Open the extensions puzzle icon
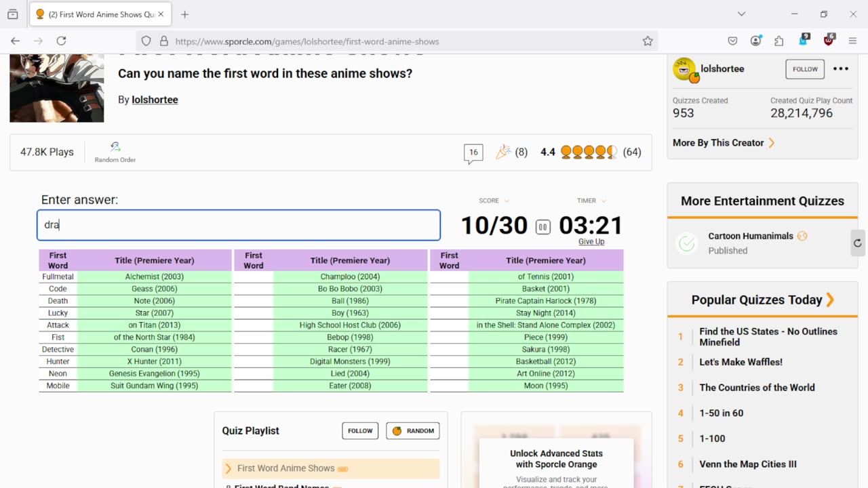868x488 pixels. pos(779,41)
